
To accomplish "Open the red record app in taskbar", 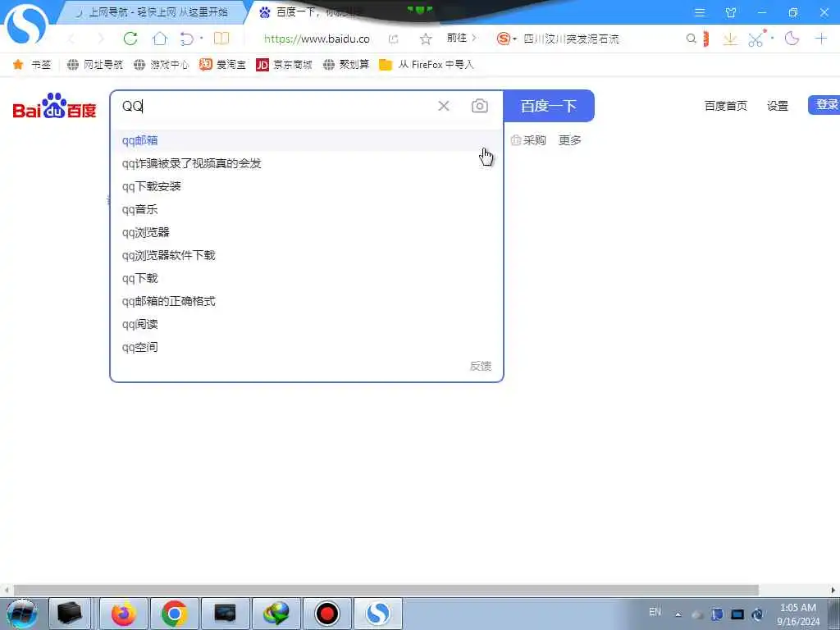I will 326,614.
